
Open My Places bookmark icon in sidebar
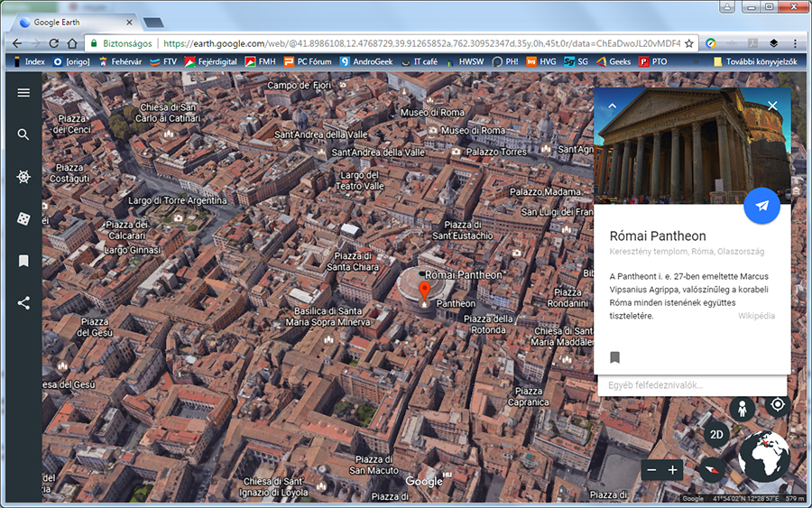23,261
